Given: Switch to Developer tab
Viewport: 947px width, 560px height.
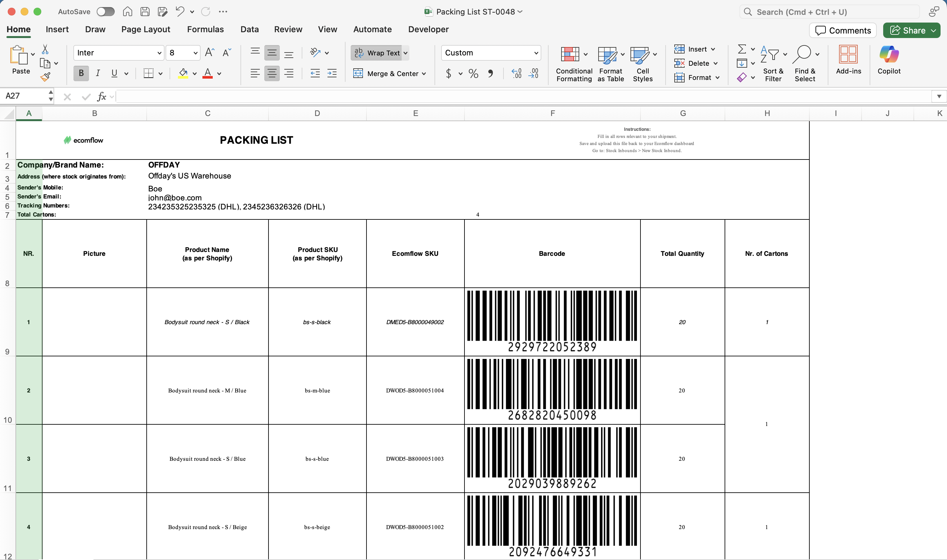Looking at the screenshot, I should pos(428,29).
